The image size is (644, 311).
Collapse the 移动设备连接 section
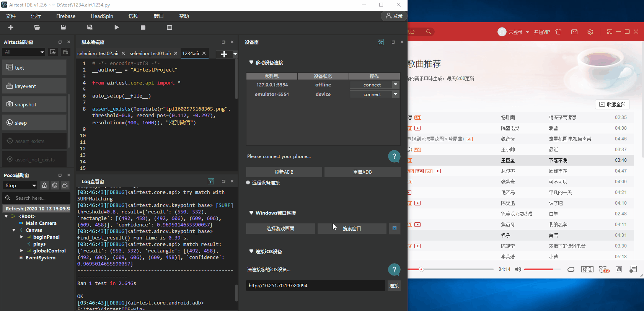[x=251, y=62]
